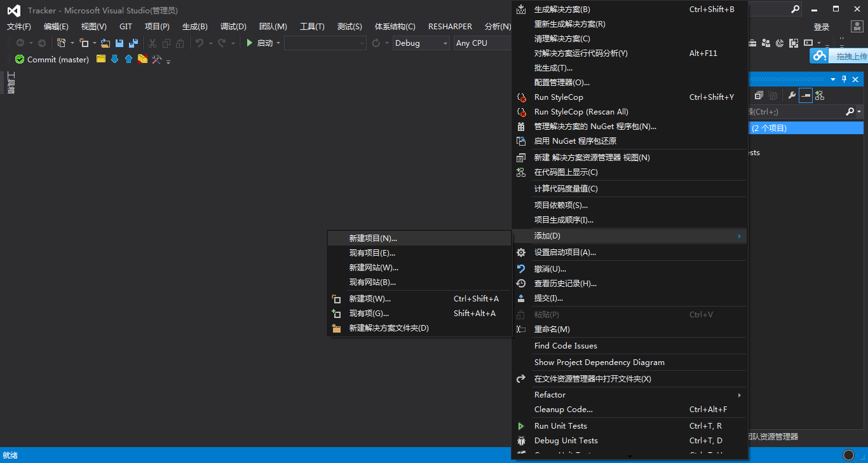The width and height of the screenshot is (868, 463).
Task: Choose 提交(I)... commit entry
Action: coord(629,298)
